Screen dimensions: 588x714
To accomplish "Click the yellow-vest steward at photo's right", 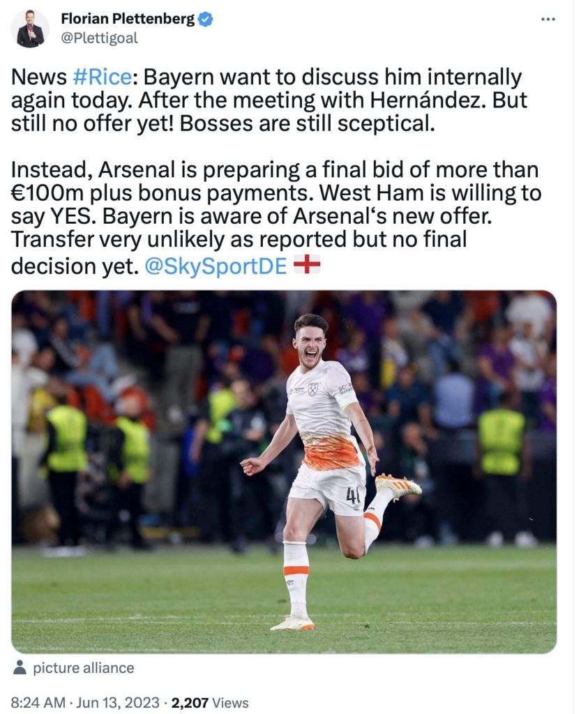I will [501, 446].
